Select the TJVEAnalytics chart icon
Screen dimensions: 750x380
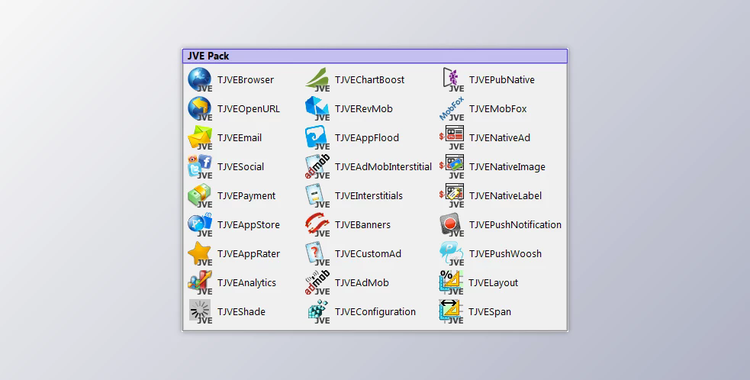click(200, 283)
